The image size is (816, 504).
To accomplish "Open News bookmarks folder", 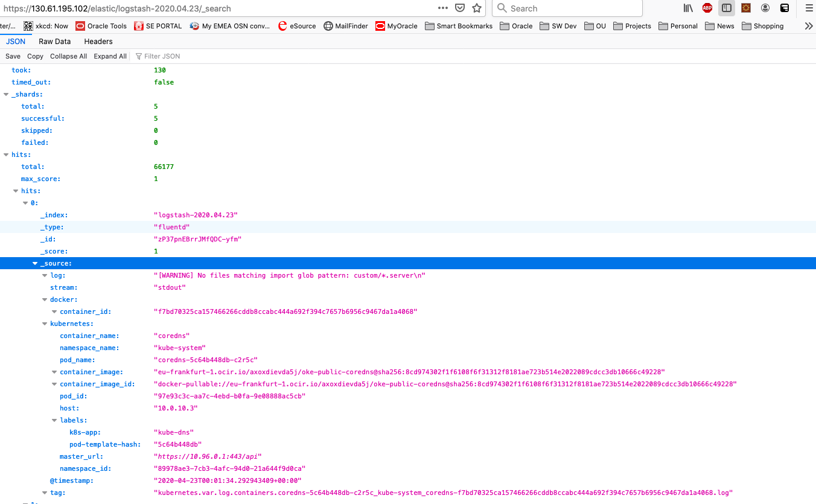I will (720, 26).
